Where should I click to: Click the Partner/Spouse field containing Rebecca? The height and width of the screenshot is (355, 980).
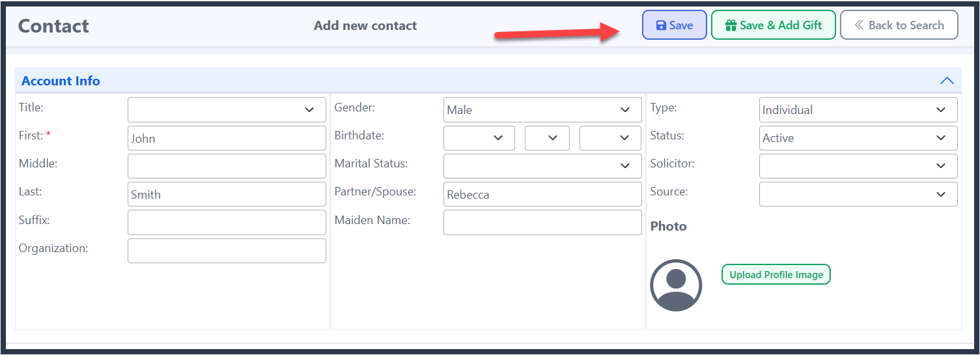pos(542,194)
